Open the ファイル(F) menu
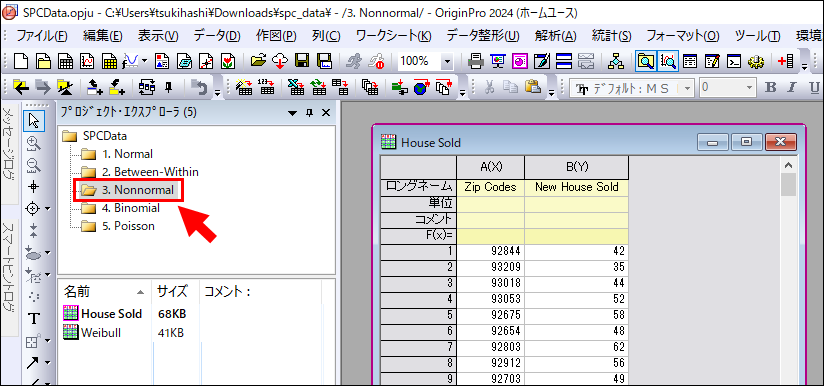Screen dimensions: 824x386 pos(42,36)
